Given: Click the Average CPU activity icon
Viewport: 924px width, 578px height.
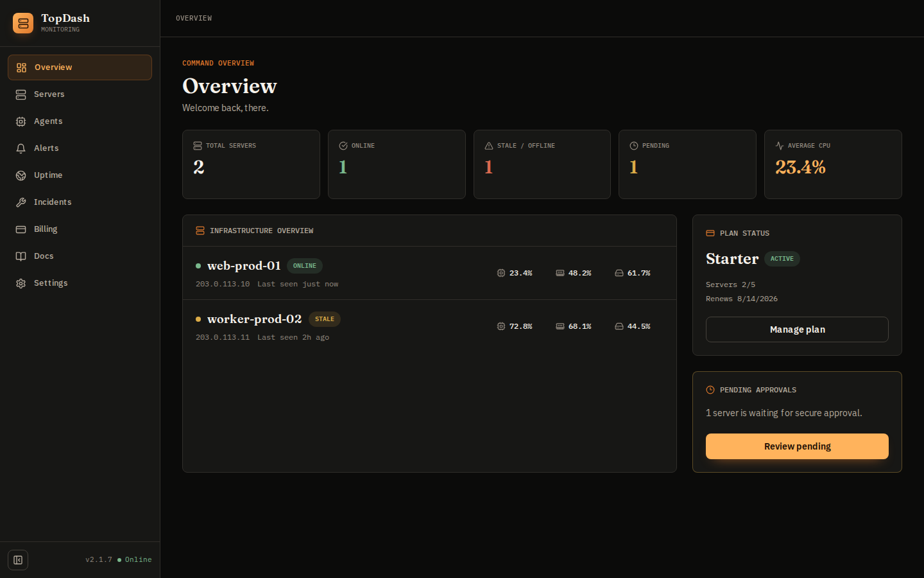Looking at the screenshot, I should (x=780, y=146).
